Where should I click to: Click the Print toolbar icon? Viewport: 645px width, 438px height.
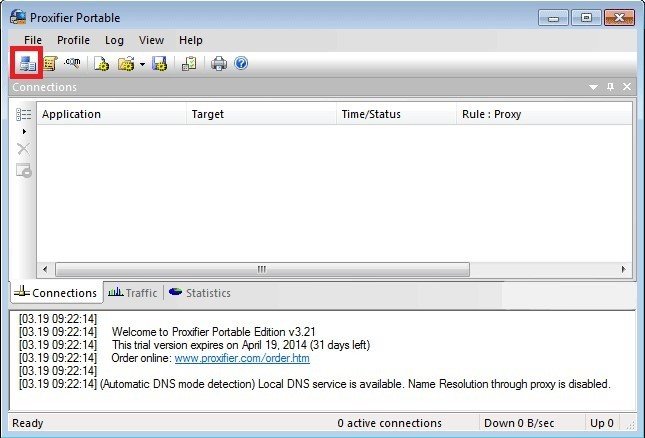click(219, 64)
